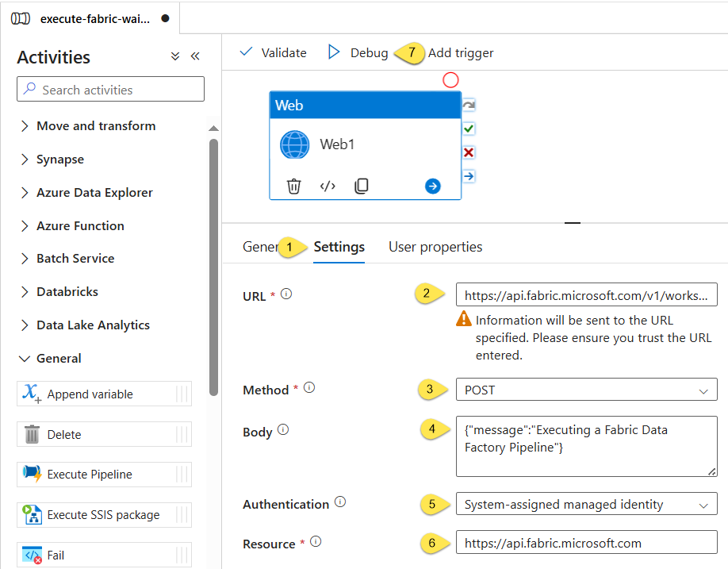Click the blue add-output arrow on Web1
The image size is (728, 569).
433,186
